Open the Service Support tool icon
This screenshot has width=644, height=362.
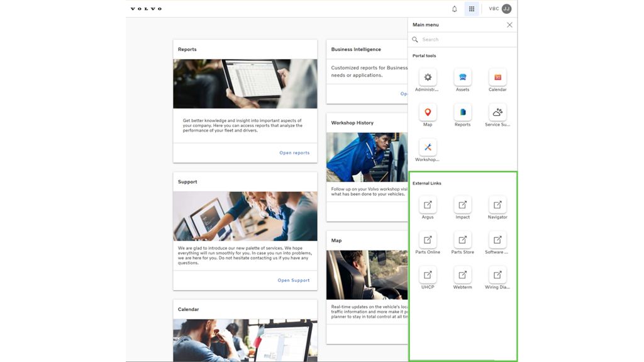tap(497, 113)
